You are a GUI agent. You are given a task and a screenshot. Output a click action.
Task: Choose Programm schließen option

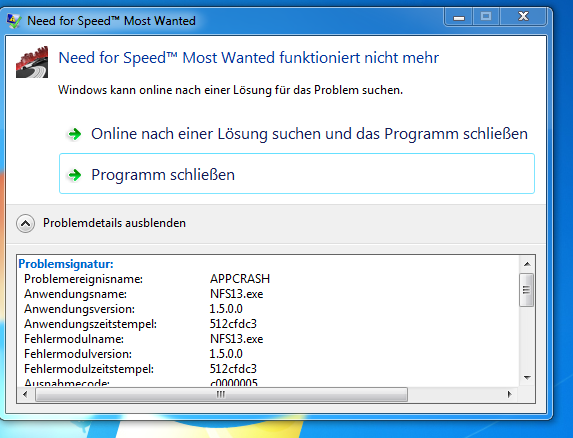coord(297,174)
